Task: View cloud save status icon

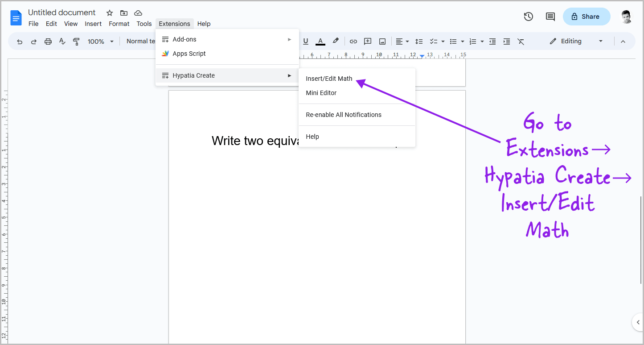Action: (x=138, y=13)
